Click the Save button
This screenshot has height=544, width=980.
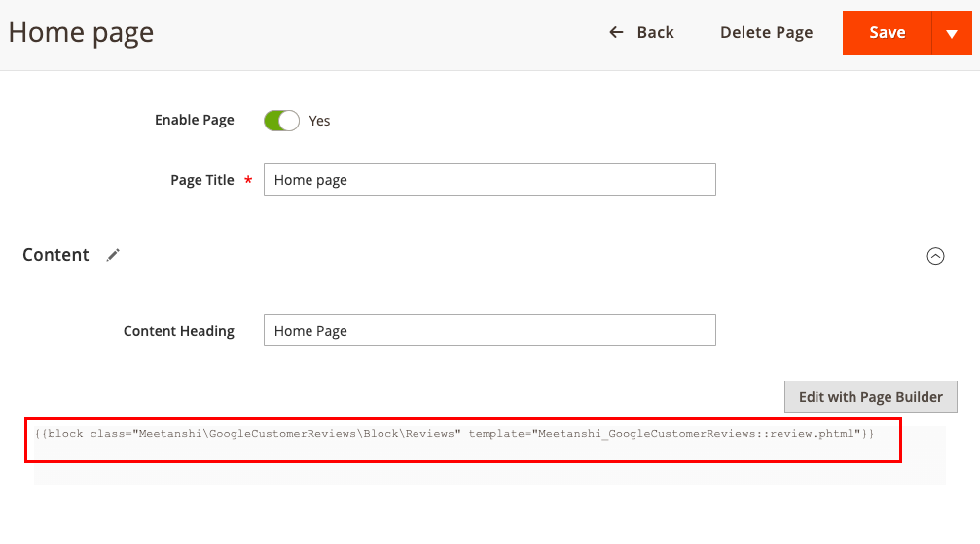coord(887,32)
